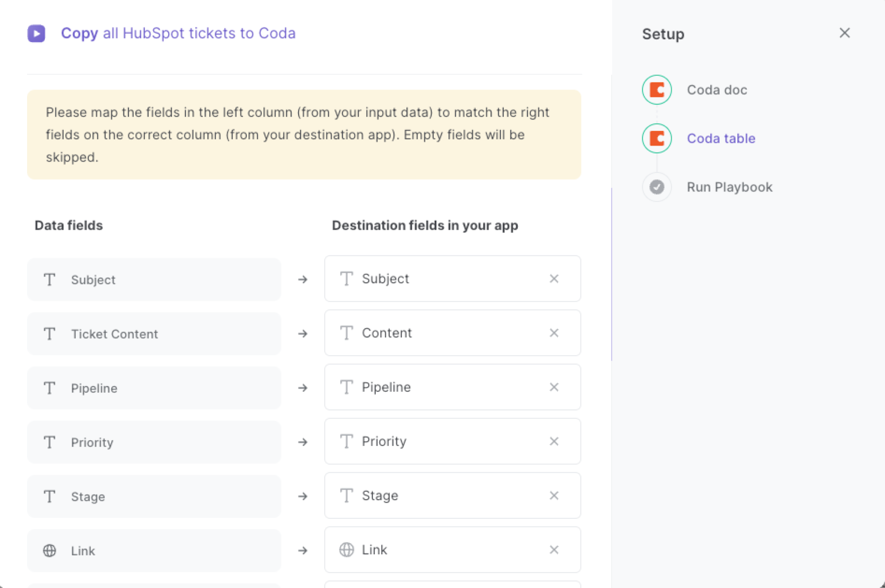Click the text type icon in Priority destination
885x588 pixels.
coord(346,441)
